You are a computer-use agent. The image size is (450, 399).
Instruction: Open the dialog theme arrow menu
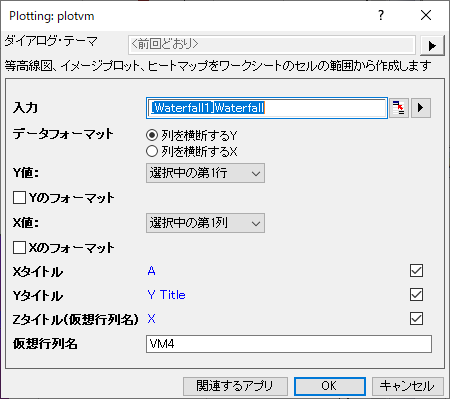pyautogui.click(x=432, y=46)
